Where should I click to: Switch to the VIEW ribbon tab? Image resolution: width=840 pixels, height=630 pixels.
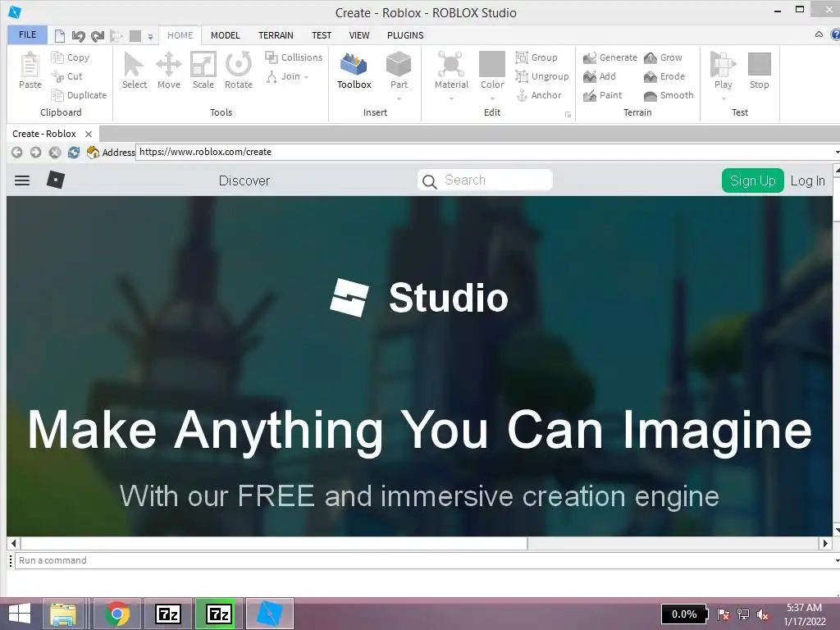click(359, 35)
